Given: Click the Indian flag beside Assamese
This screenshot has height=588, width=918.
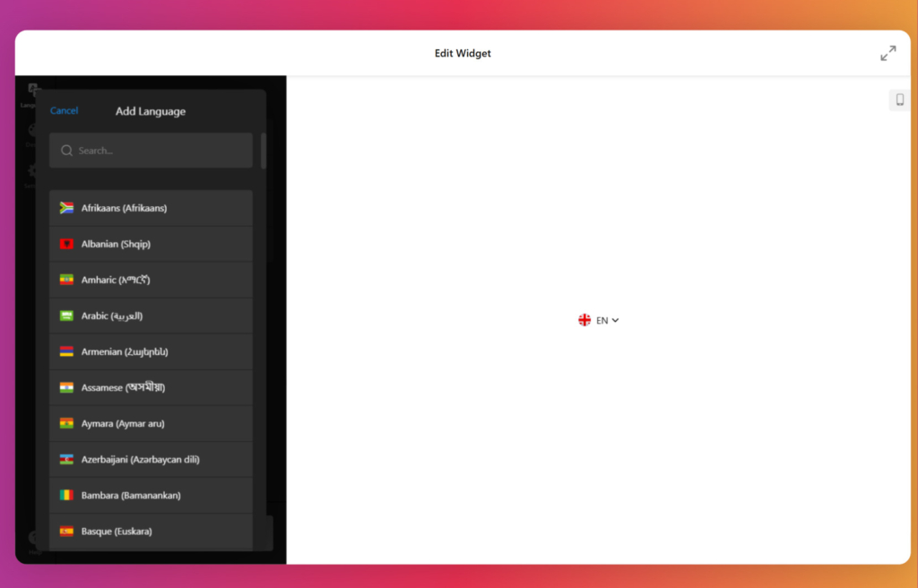Looking at the screenshot, I should (x=66, y=387).
